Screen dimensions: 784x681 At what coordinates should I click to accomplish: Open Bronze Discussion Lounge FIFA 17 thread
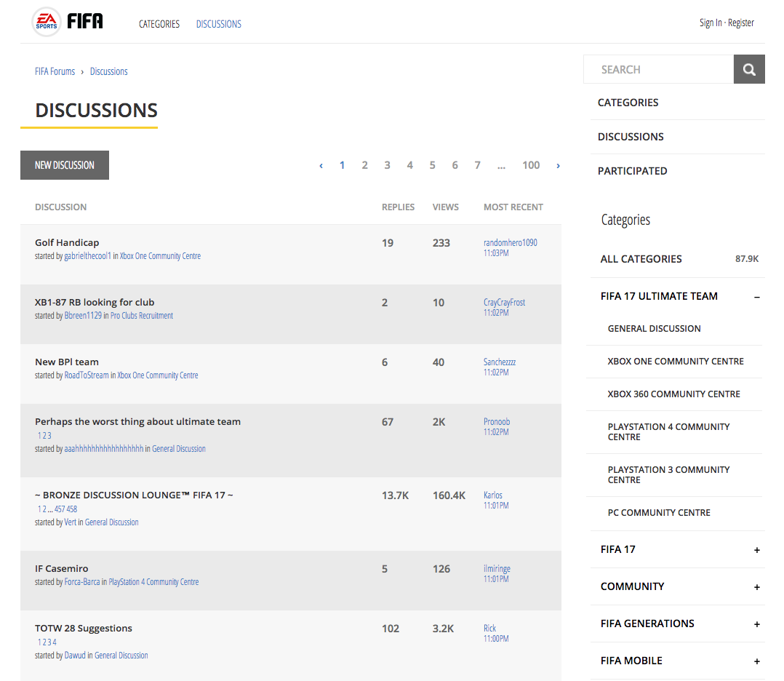point(134,495)
